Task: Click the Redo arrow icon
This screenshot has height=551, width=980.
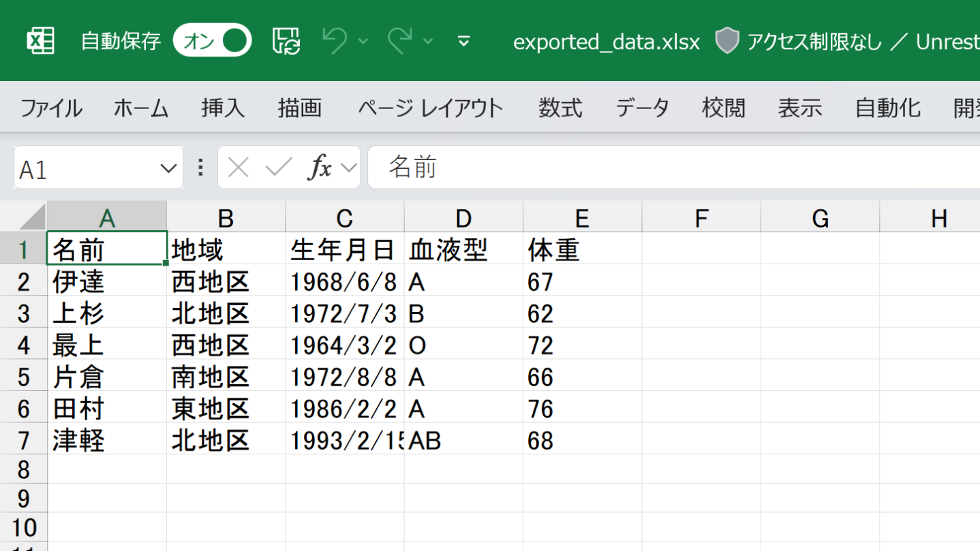Action: point(399,41)
